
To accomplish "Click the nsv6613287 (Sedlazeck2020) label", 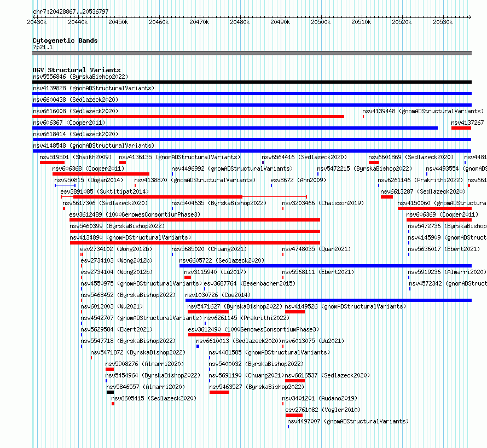I will pyautogui.click(x=423, y=191).
